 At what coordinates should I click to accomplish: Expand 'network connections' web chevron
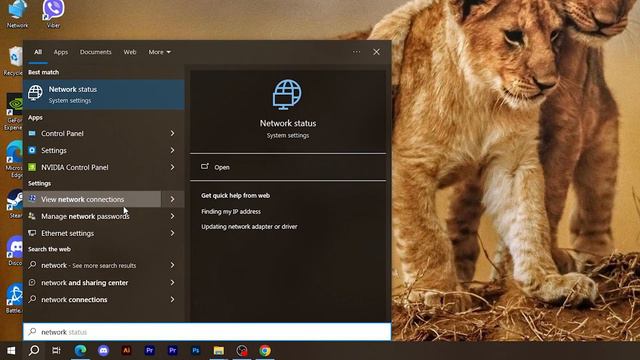[x=173, y=300]
